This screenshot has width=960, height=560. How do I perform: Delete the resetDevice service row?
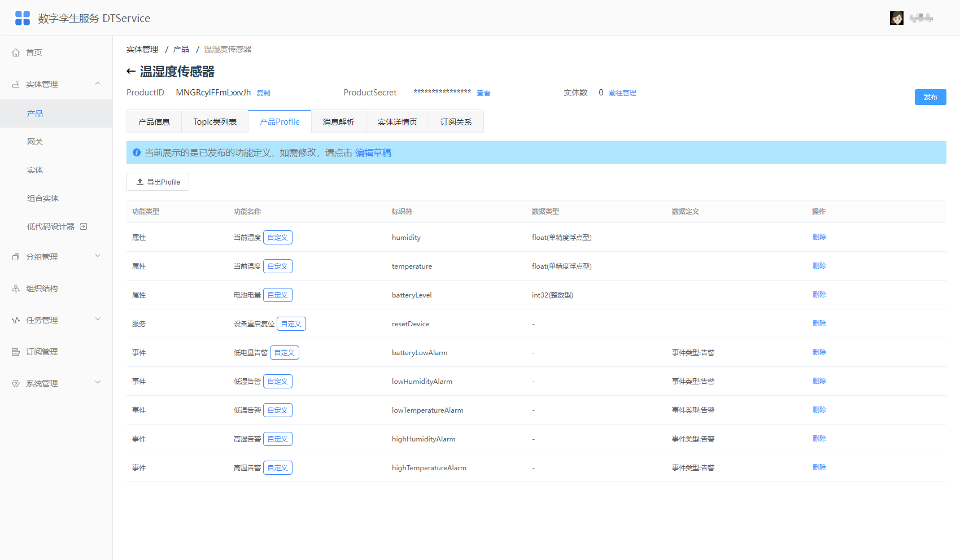click(819, 323)
